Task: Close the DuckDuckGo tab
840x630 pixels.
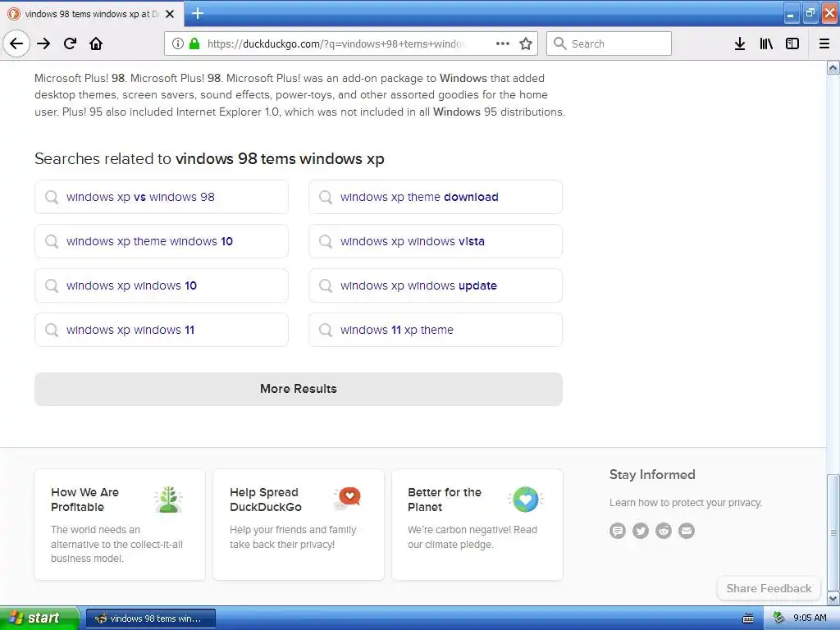Action: click(170, 14)
